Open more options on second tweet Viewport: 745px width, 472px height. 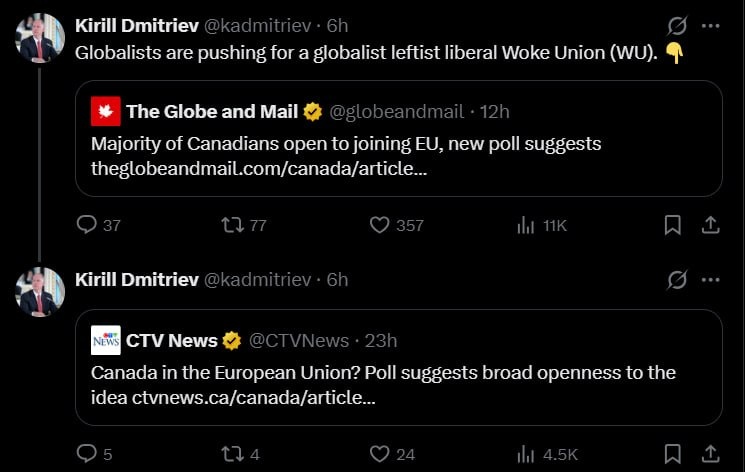pos(710,280)
